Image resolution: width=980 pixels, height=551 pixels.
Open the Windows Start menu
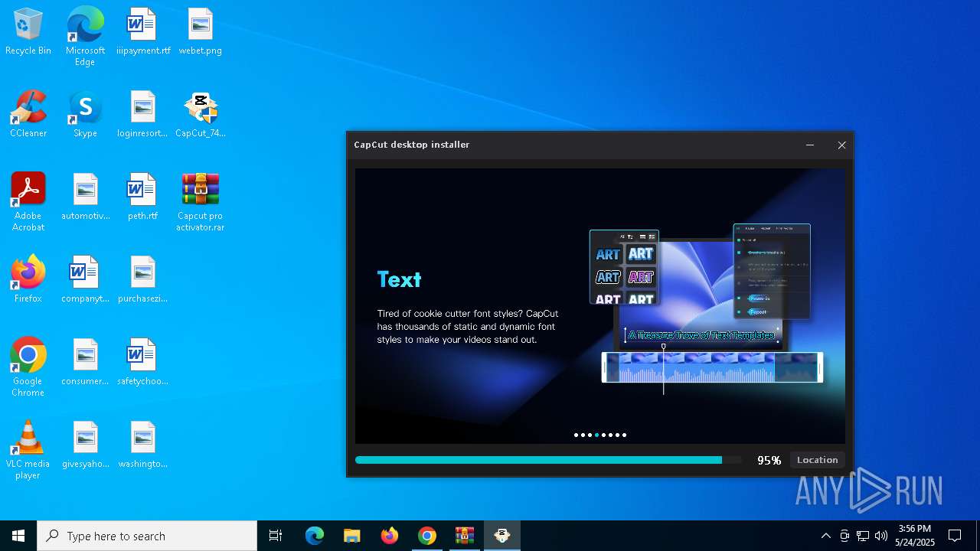pos(18,536)
